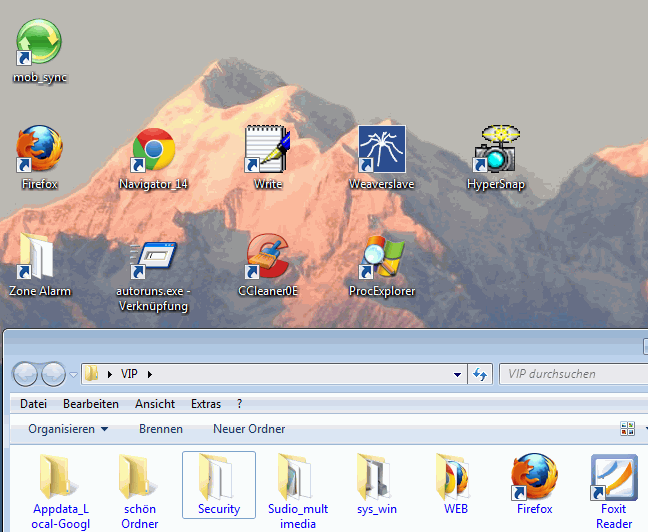The height and width of the screenshot is (532, 648).
Task: Change the view layout icon
Action: coord(627,429)
